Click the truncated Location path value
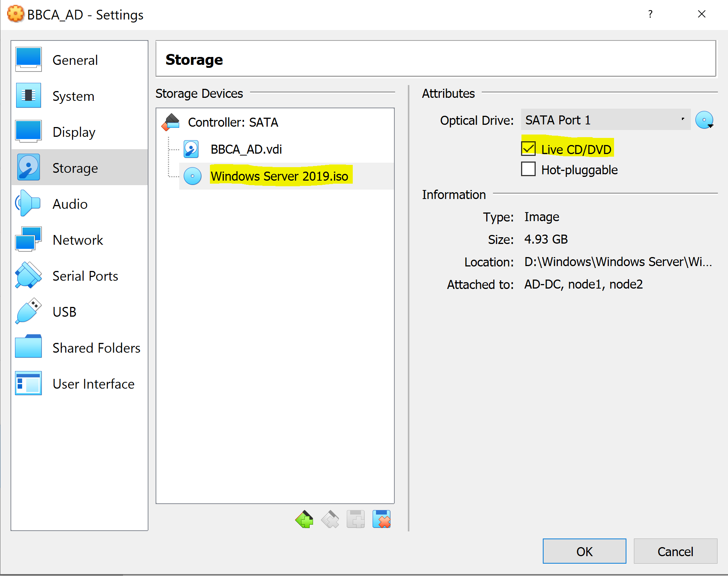The height and width of the screenshot is (576, 728). point(618,262)
